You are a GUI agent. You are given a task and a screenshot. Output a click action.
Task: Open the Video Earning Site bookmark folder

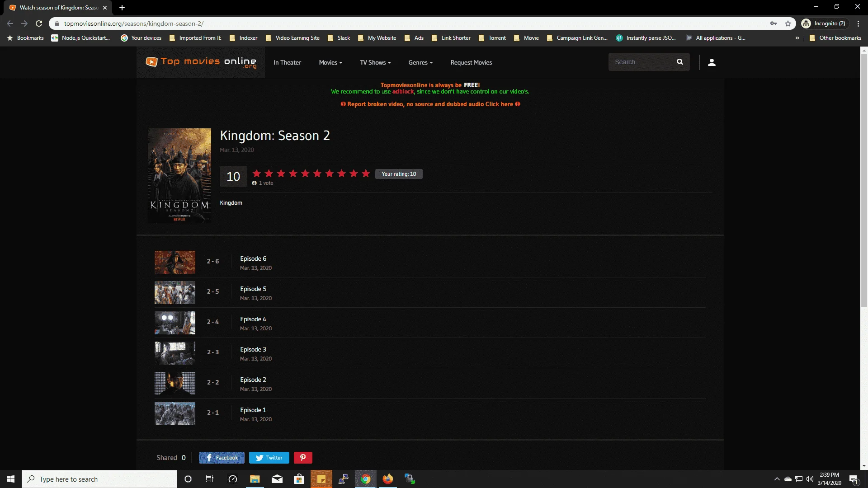292,38
